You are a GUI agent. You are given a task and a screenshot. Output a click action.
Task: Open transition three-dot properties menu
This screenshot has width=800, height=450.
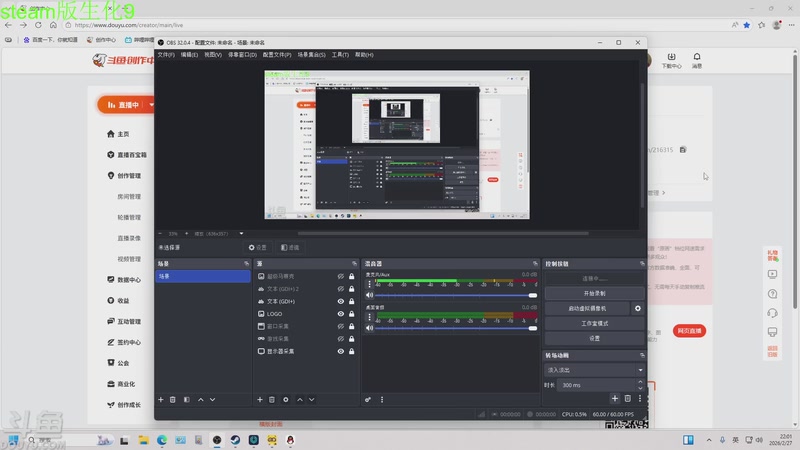tap(640, 398)
